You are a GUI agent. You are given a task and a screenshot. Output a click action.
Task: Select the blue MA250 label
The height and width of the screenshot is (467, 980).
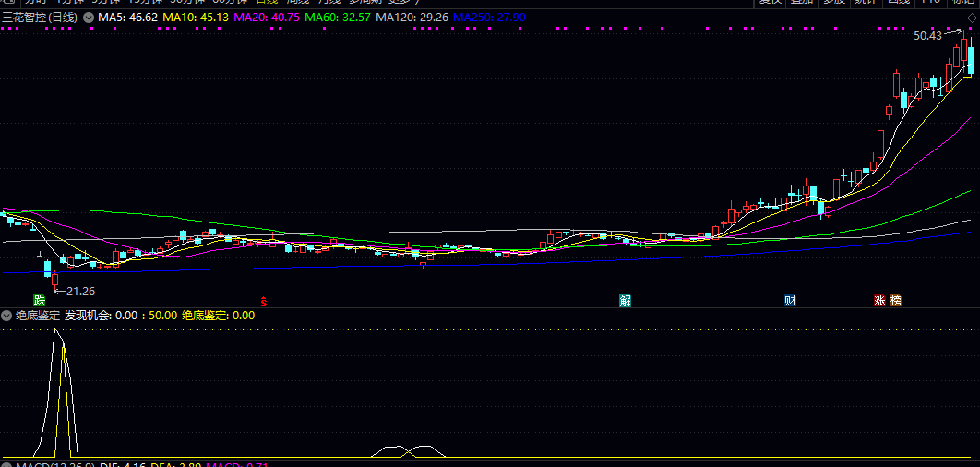(489, 18)
